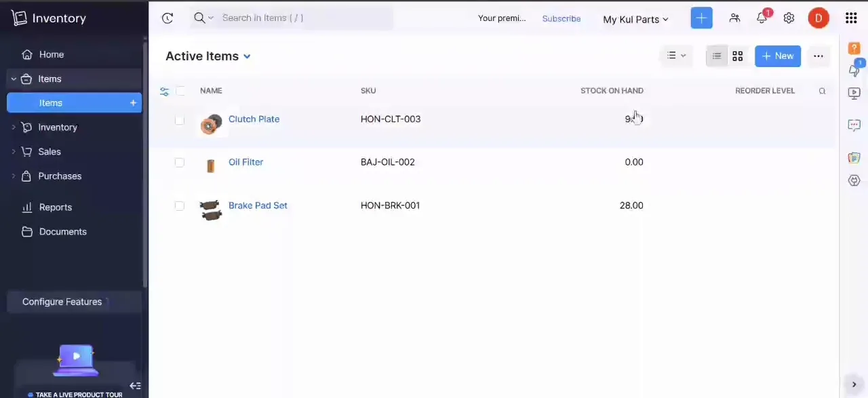Click Configure Features
Screen dimensions: 868x398
click(x=75, y=302)
